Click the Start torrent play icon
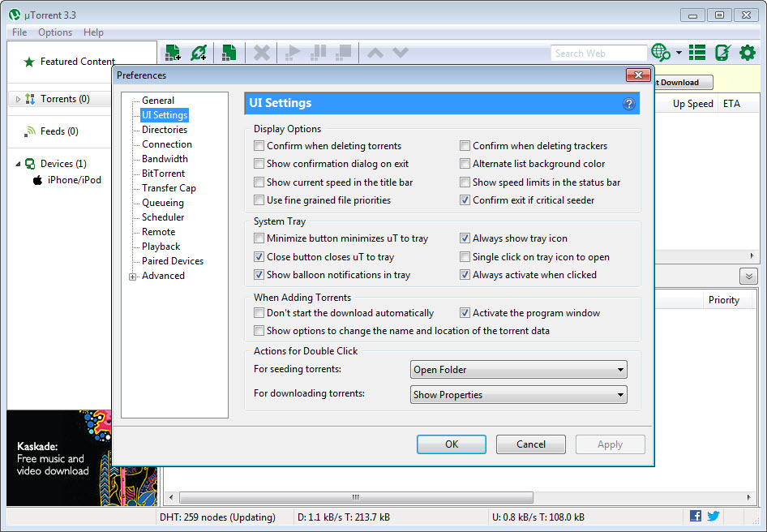This screenshot has width=767, height=532. coord(293,53)
